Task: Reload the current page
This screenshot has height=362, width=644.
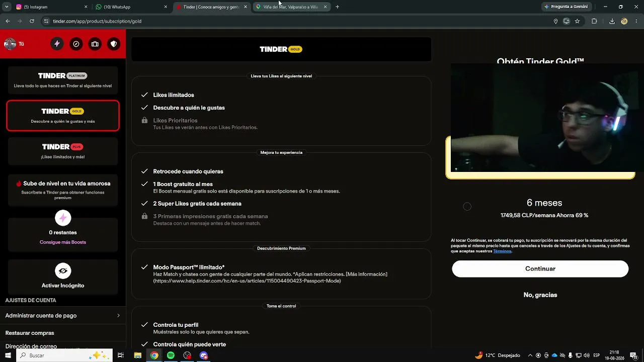Action: tap(32, 21)
